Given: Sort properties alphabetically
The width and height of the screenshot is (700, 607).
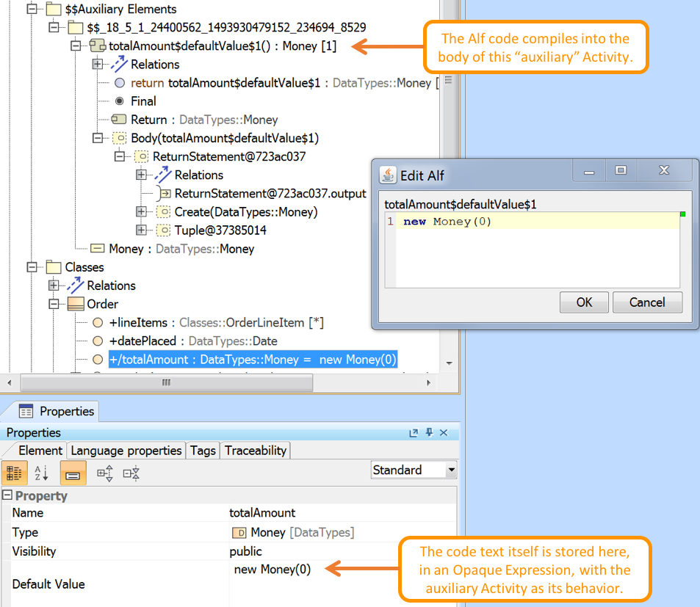Looking at the screenshot, I should click(x=41, y=473).
